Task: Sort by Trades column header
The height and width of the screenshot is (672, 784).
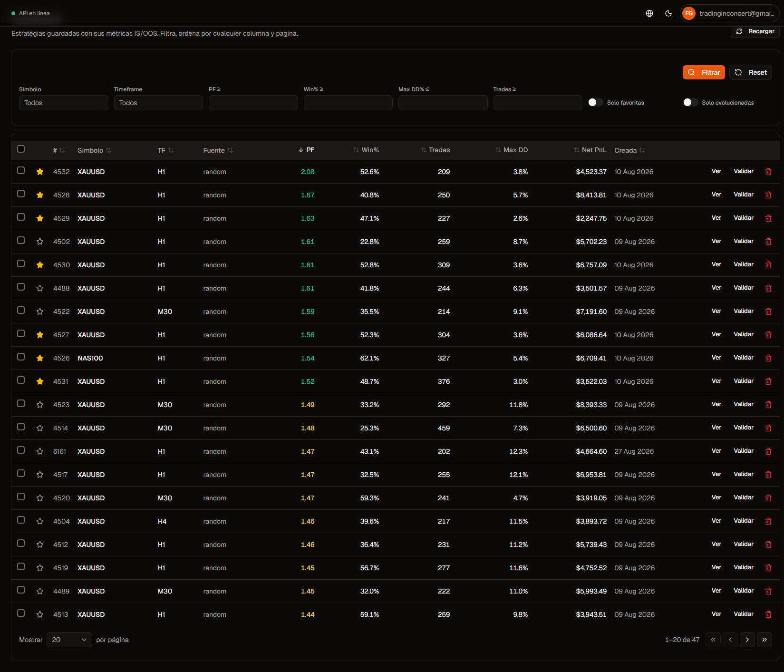Action: pyautogui.click(x=435, y=150)
